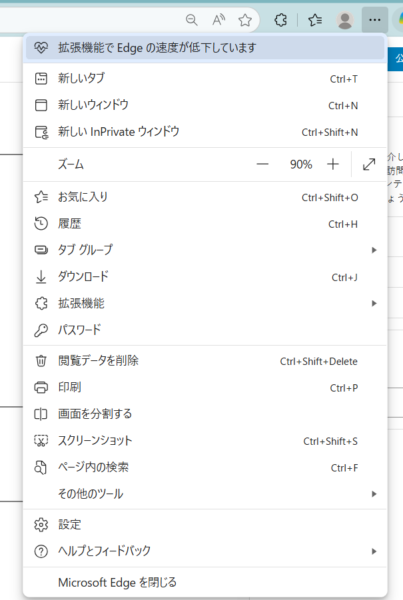Expand タブ グループ submenu arrow
Image resolution: width=403 pixels, height=600 pixels.
(374, 250)
